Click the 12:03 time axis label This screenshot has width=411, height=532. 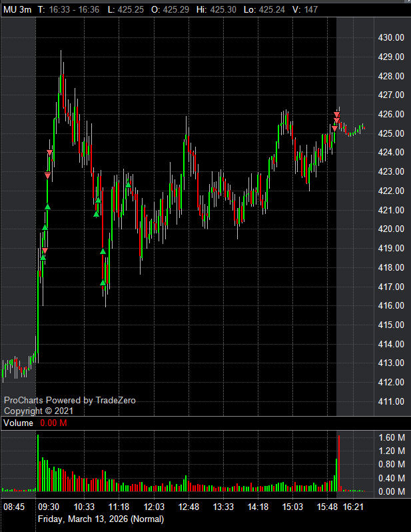click(x=154, y=507)
